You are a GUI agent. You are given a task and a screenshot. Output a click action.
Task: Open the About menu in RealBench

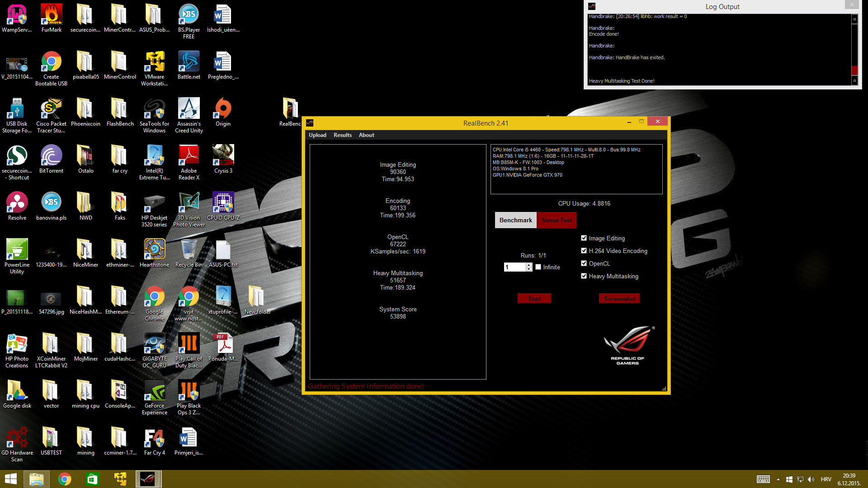tap(366, 135)
